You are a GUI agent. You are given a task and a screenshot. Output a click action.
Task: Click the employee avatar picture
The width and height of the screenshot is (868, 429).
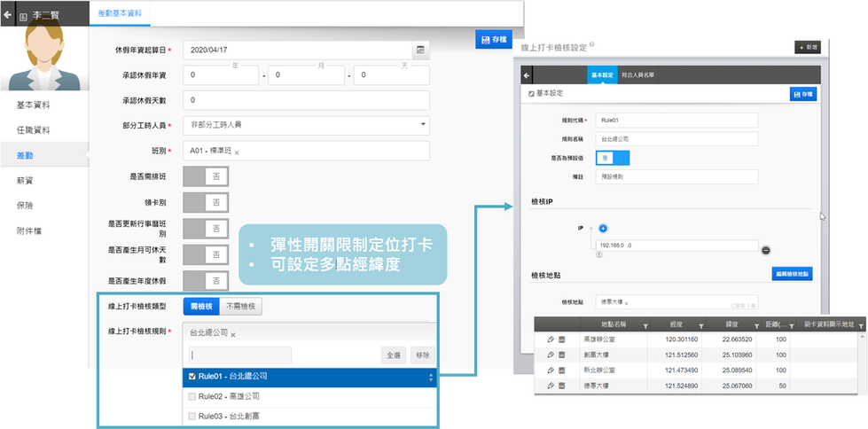(44, 55)
